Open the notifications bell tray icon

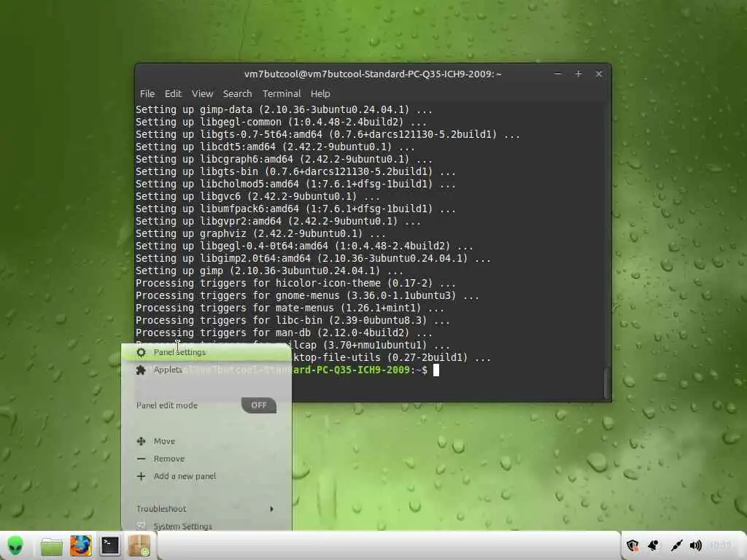(654, 545)
